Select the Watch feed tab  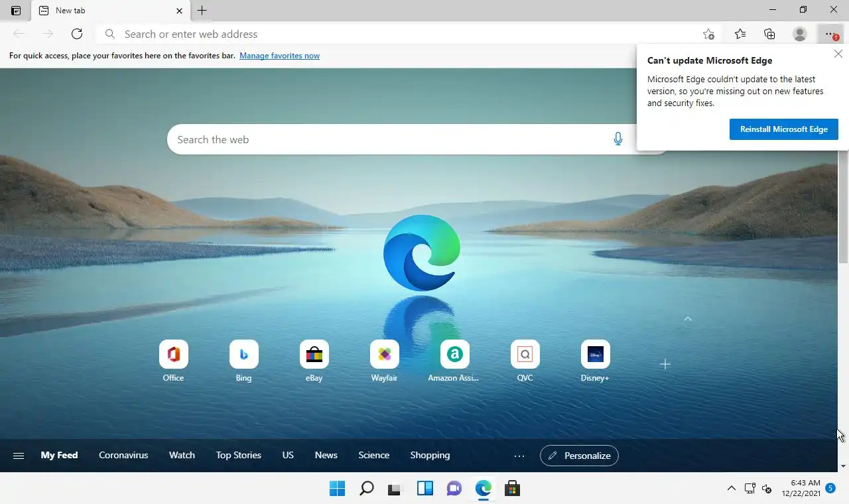point(182,456)
